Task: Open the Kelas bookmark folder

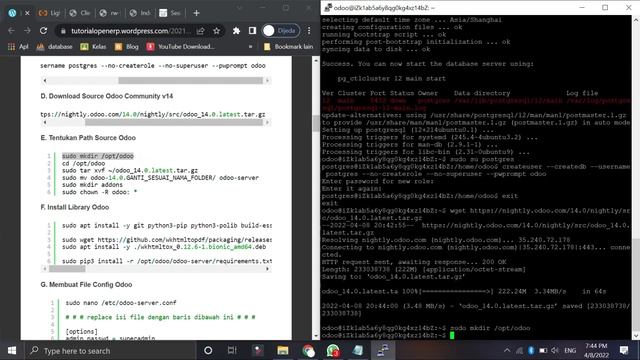Action: click(93, 47)
